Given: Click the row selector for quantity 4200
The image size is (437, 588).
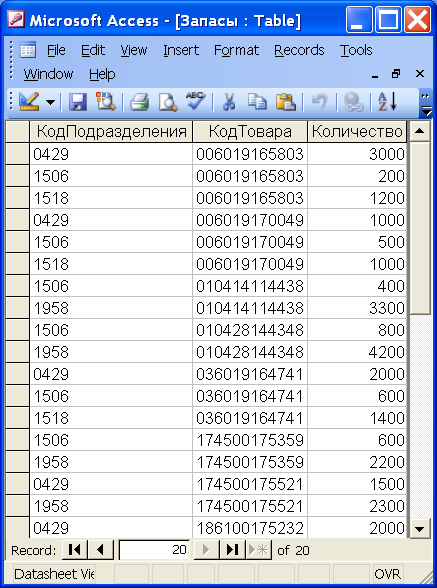Looking at the screenshot, I should click(x=18, y=352).
